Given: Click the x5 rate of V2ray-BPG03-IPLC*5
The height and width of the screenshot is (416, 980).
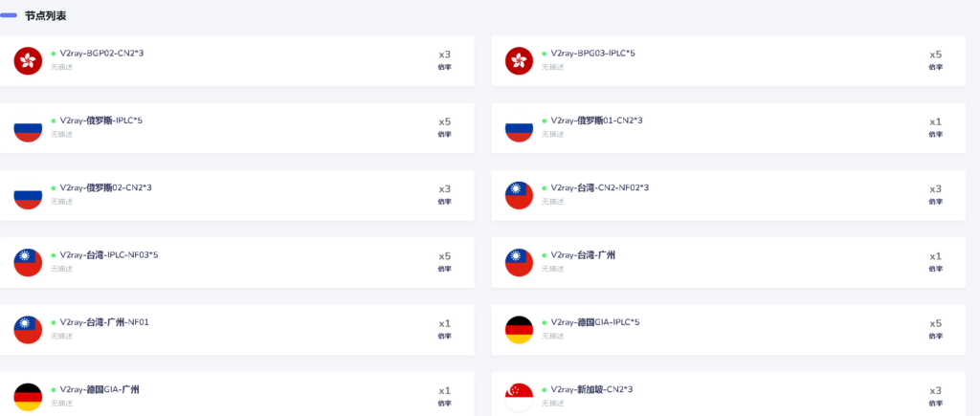Looking at the screenshot, I should coord(935,55).
